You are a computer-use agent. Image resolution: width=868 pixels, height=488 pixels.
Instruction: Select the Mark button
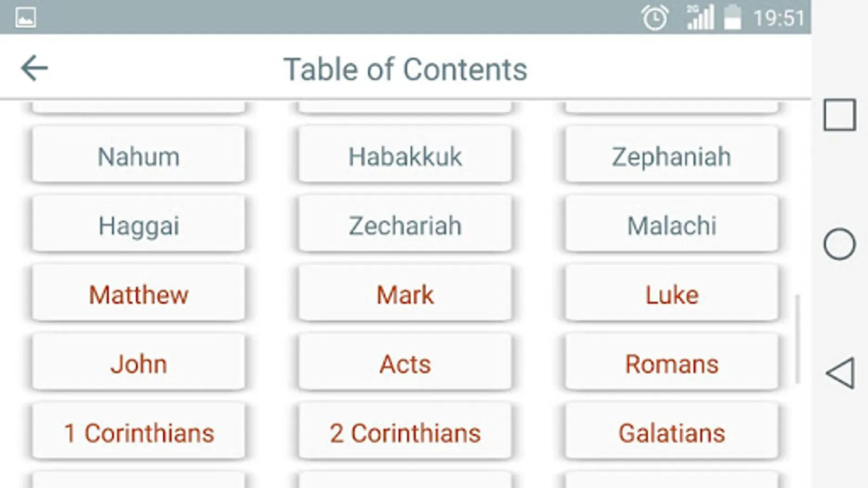click(405, 293)
